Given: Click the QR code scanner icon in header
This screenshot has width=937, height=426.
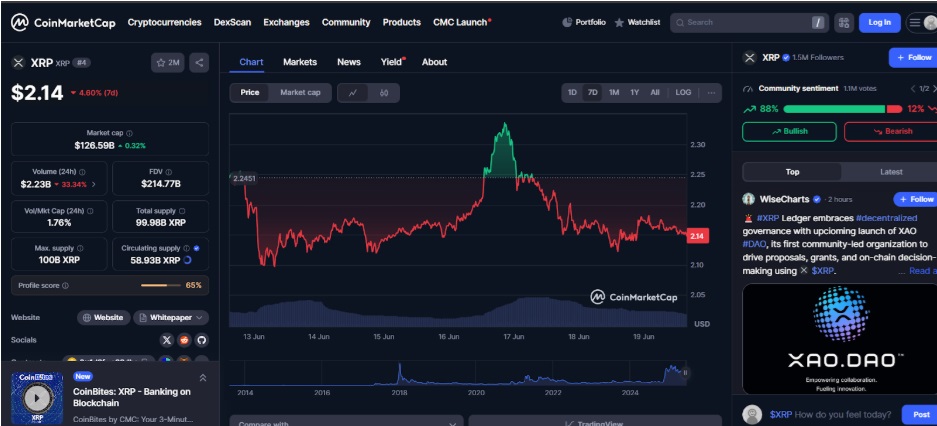Looking at the screenshot, I should [843, 22].
